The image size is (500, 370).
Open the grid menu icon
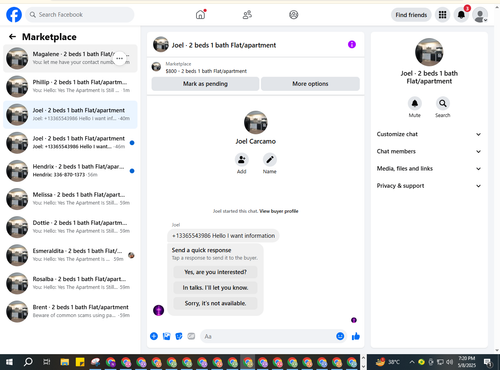(x=442, y=15)
